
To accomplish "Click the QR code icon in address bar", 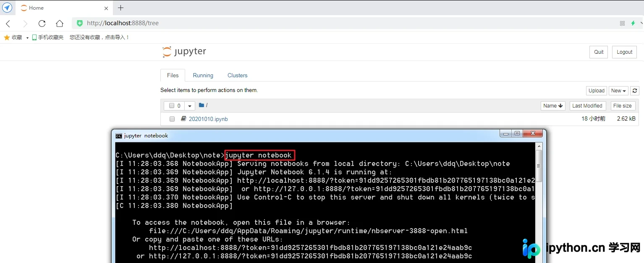I will click(623, 24).
